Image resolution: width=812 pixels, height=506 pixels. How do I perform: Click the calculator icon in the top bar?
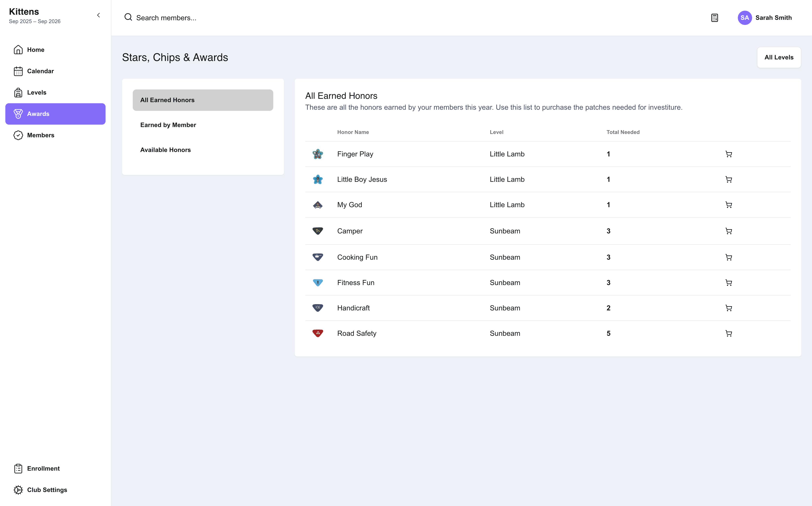pyautogui.click(x=714, y=18)
